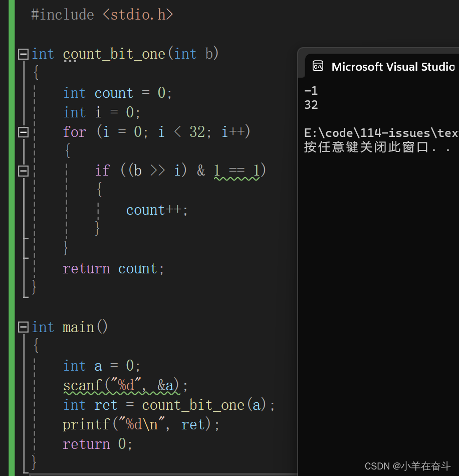Screen dimensions: 459x476
Task: Click the underlined scanf call
Action: coord(122,386)
